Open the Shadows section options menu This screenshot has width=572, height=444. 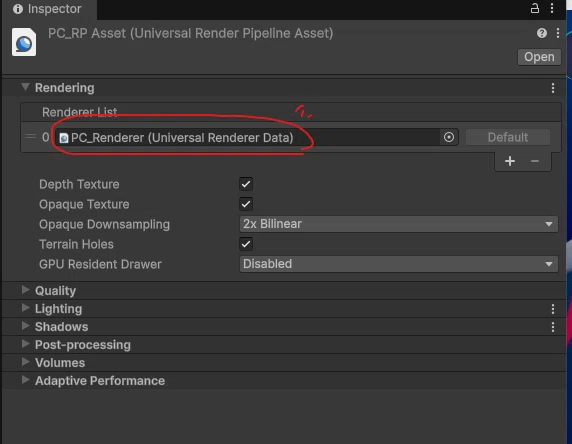coord(553,327)
